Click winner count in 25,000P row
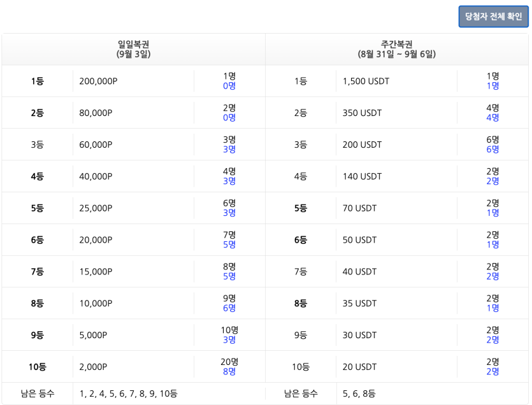 tap(229, 208)
